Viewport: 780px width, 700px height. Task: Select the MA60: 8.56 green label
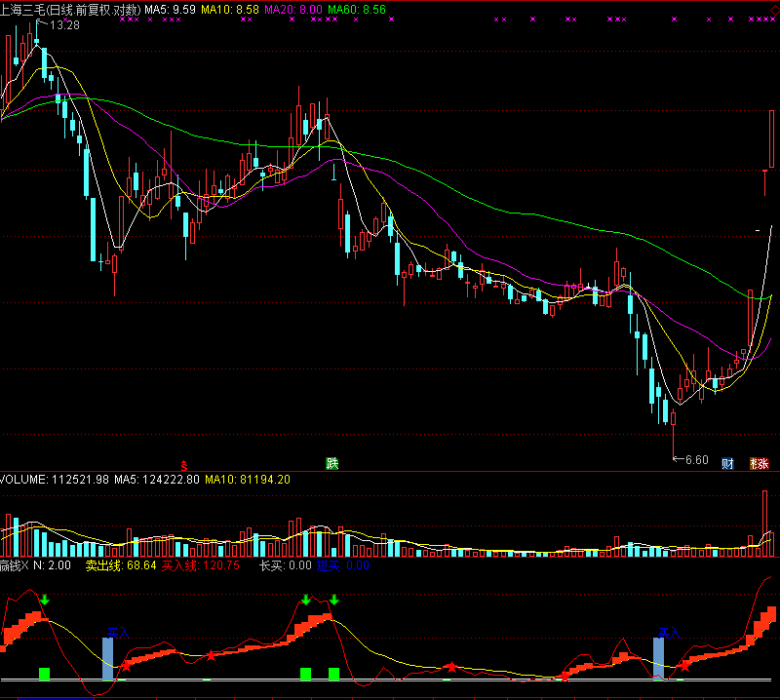tap(357, 9)
